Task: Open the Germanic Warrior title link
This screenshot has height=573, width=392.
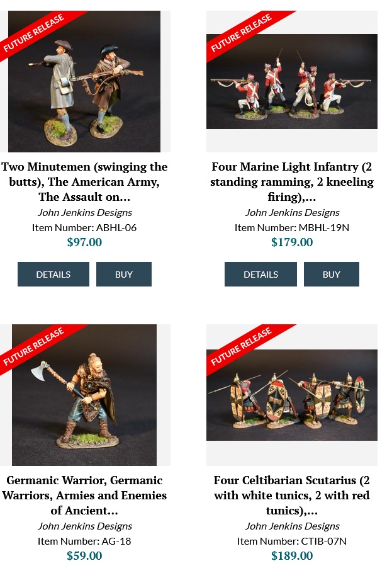Action: [84, 495]
